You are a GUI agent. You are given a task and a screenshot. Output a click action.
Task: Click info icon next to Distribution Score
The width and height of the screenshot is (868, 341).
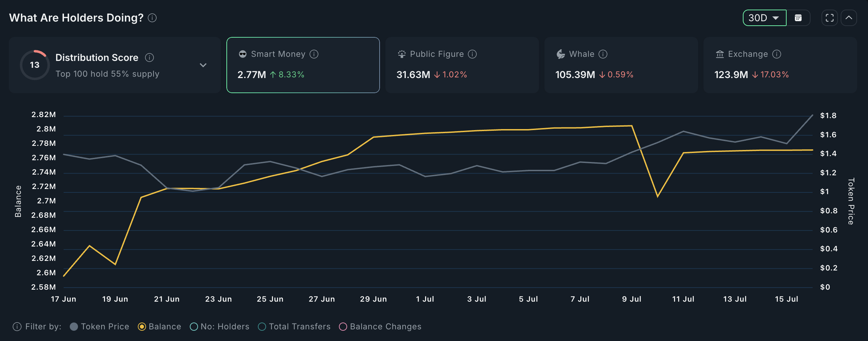[149, 58]
